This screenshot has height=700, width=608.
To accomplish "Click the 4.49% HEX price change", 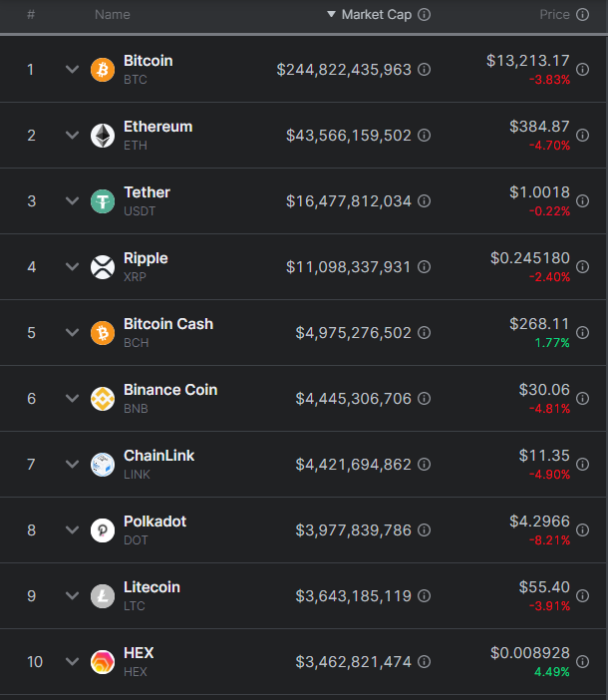I will tap(552, 672).
